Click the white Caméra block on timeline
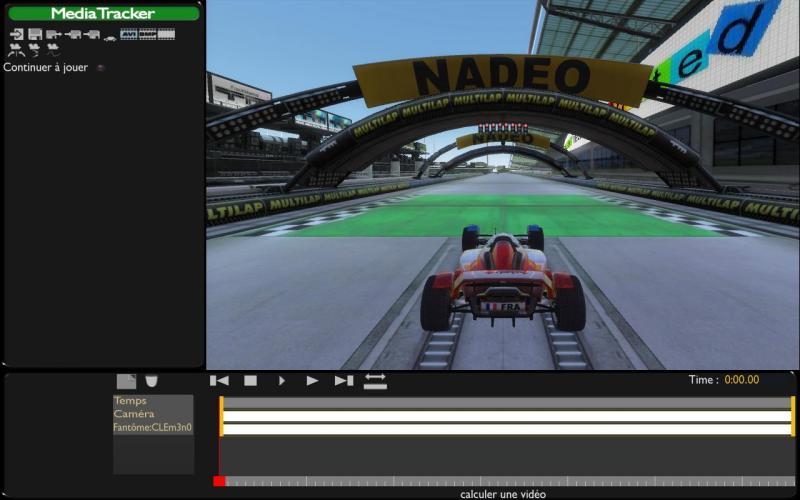Image resolution: width=800 pixels, height=500 pixels. coord(507,416)
